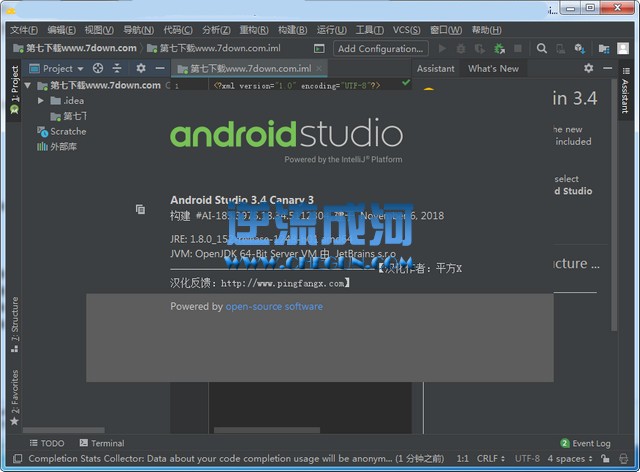Click the terminal-style icon left of Add Configuration
This screenshot has height=472, width=640.
[x=319, y=49]
